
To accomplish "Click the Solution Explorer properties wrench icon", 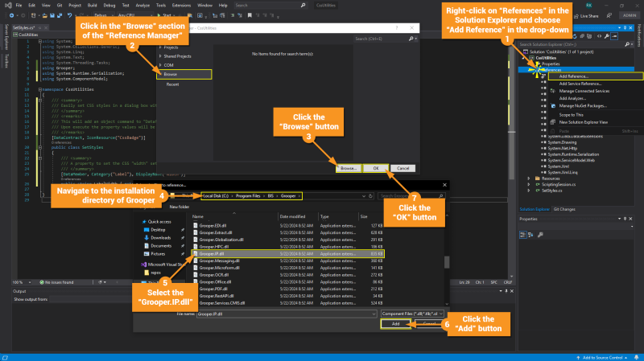I will tap(607, 36).
